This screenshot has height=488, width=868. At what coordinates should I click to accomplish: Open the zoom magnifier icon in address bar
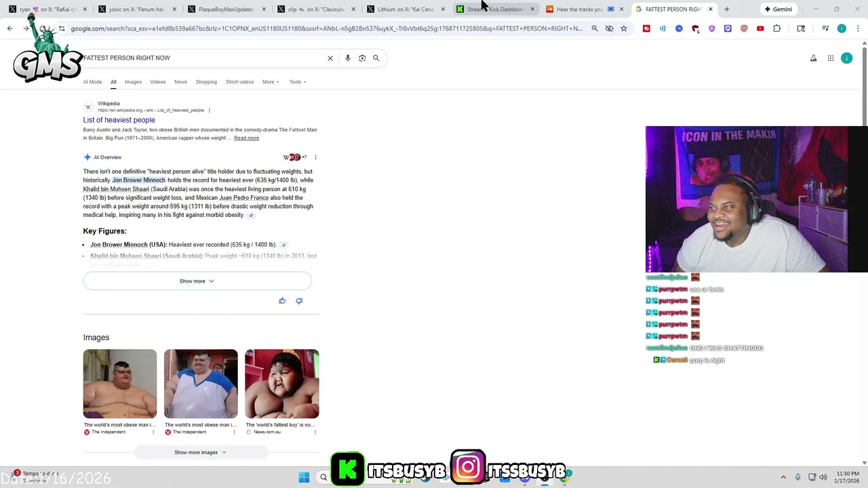tap(595, 28)
